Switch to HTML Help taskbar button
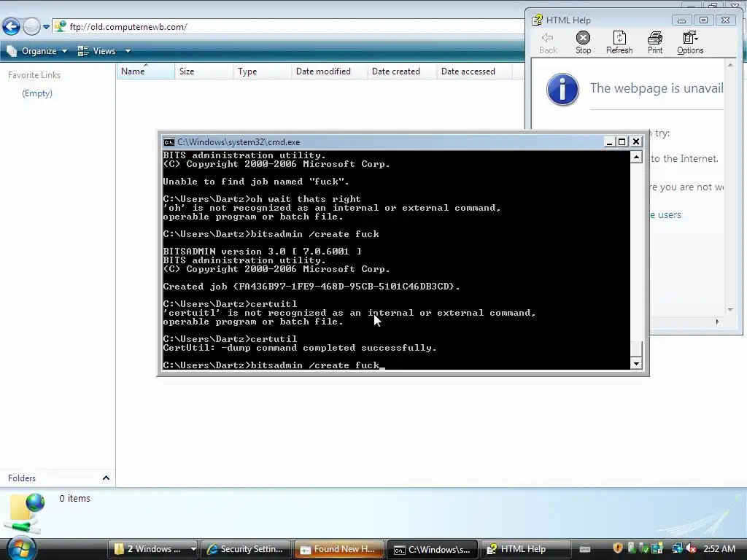This screenshot has width=747, height=560. (x=525, y=549)
